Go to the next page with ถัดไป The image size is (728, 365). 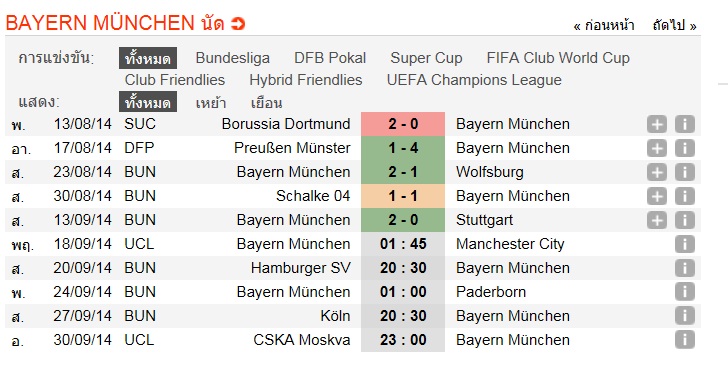pos(674,26)
